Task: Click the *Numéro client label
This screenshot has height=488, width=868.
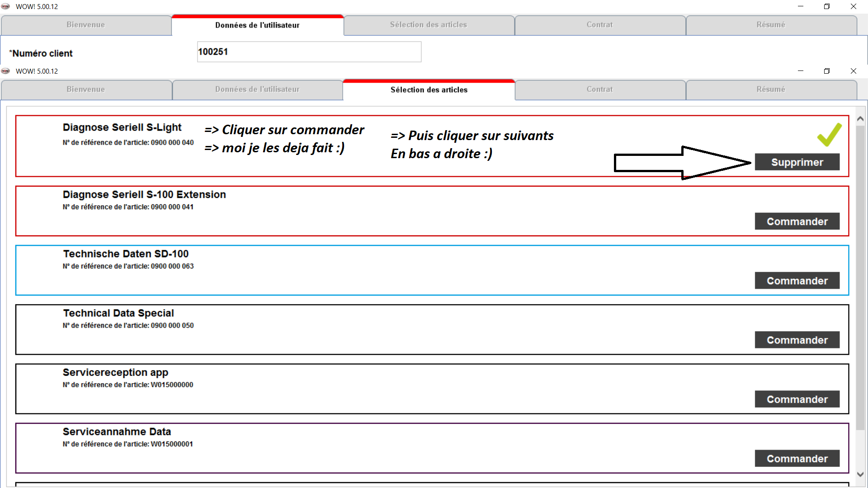Action: 41,53
